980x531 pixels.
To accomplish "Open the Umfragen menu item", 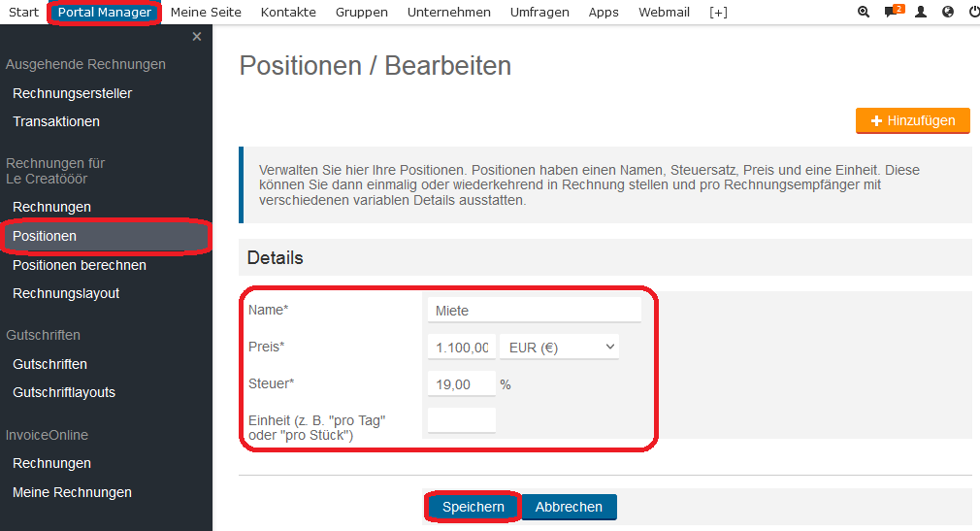I will pos(539,13).
